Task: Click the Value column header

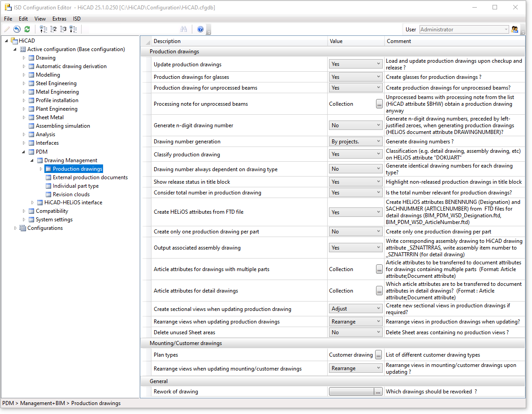Action: (x=356, y=41)
